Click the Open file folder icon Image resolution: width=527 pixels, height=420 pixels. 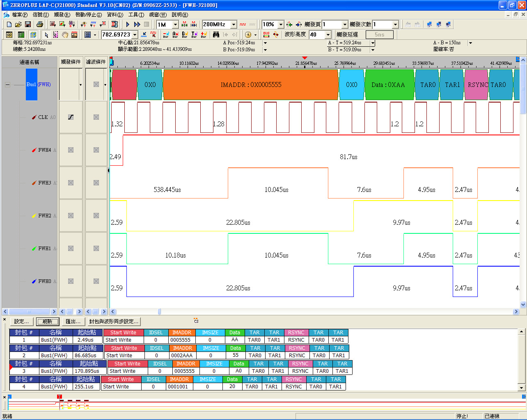(x=18, y=25)
